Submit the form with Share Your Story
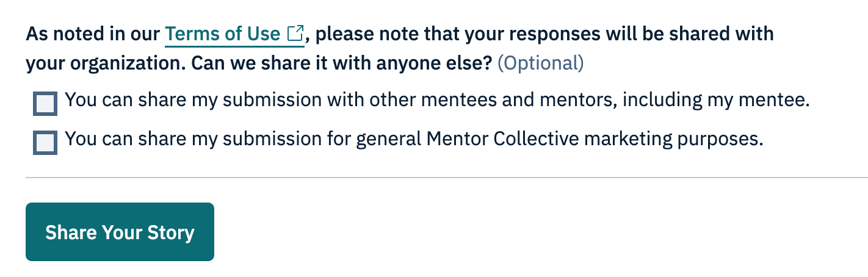 tap(120, 232)
